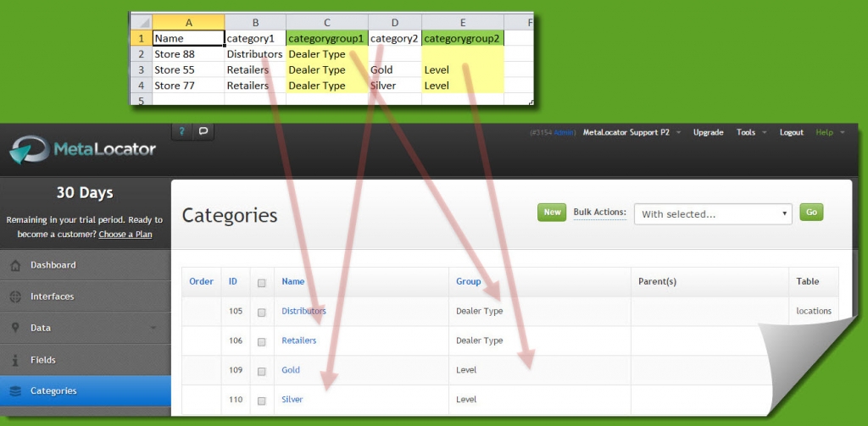Viewport: 868px width, 426px height.
Task: Sort by the Order column header
Action: (x=201, y=282)
